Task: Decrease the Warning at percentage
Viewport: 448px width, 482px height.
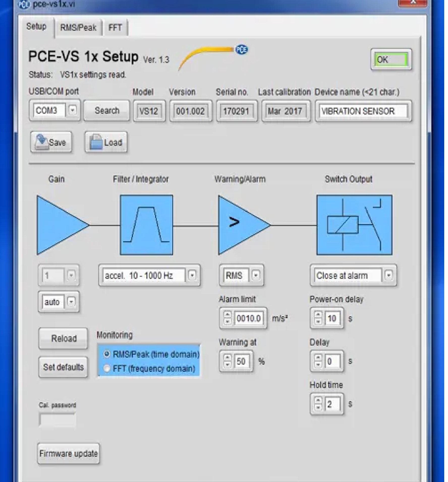Action: coord(227,364)
